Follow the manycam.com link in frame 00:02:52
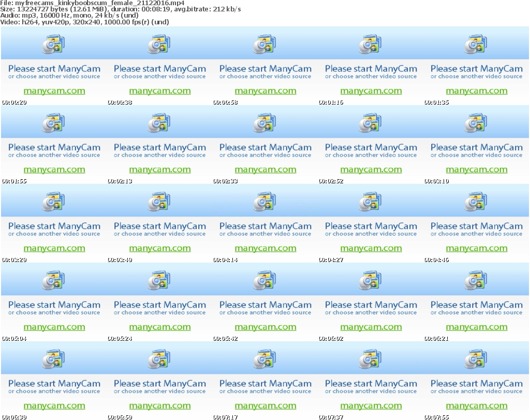 (371, 170)
